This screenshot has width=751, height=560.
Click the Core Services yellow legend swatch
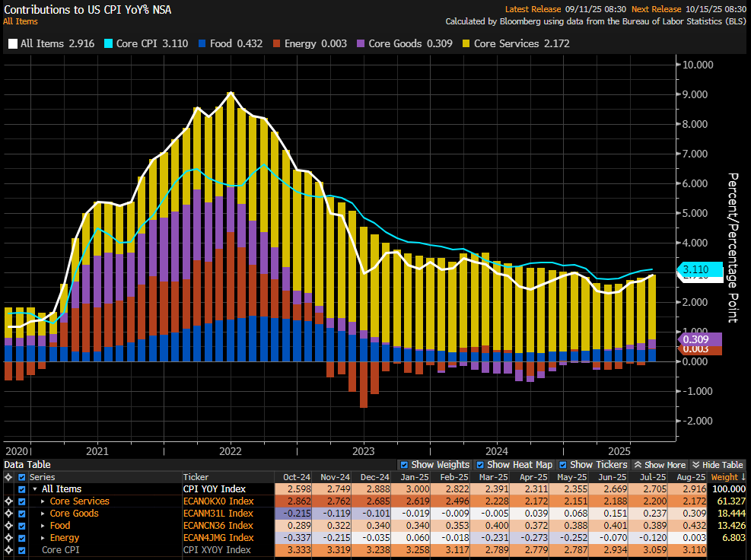pyautogui.click(x=466, y=43)
